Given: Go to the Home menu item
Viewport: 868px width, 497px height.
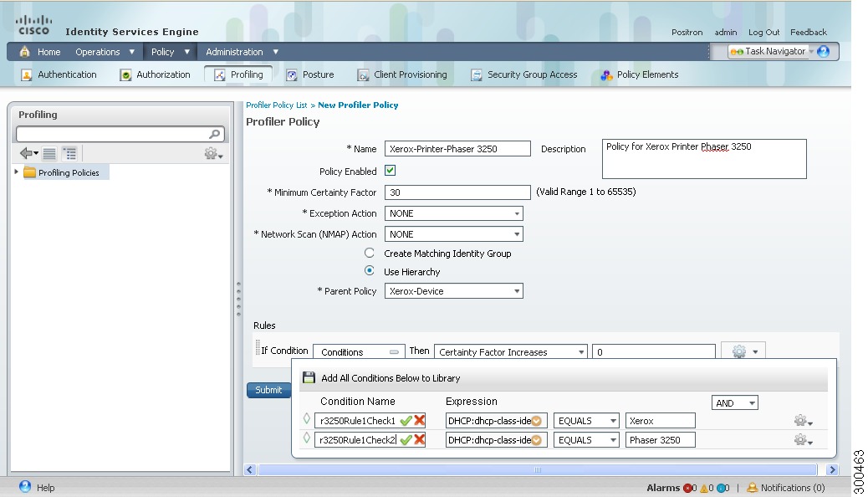Looking at the screenshot, I should 40,52.
